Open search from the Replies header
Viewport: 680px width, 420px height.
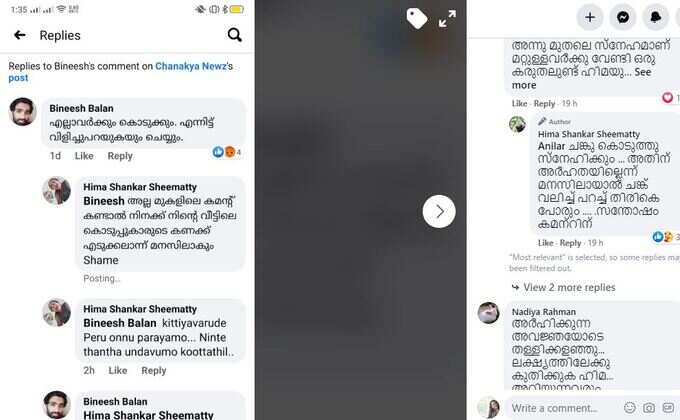pyautogui.click(x=235, y=35)
